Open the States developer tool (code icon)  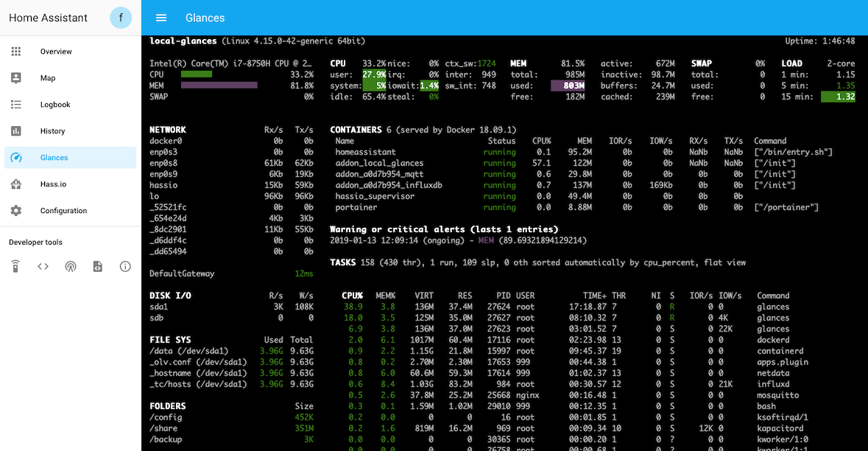[x=43, y=267]
